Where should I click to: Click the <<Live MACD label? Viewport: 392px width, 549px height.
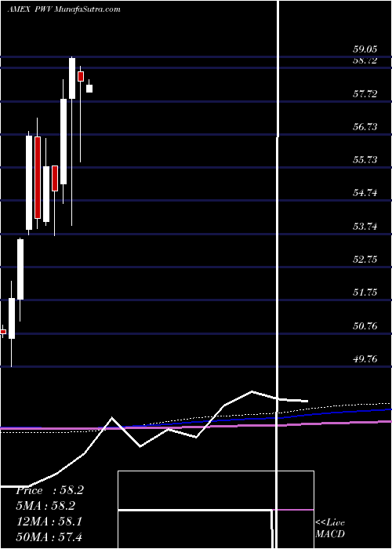pos(330,529)
